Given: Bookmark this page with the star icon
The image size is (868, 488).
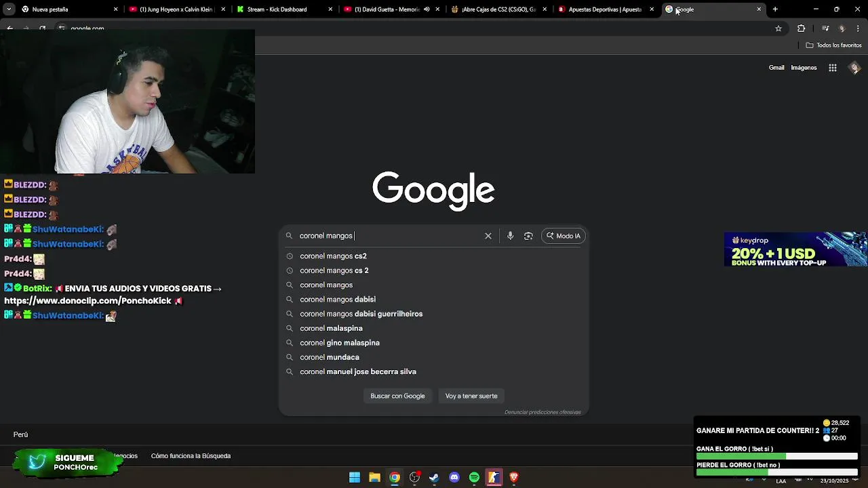Looking at the screenshot, I should 778,28.
